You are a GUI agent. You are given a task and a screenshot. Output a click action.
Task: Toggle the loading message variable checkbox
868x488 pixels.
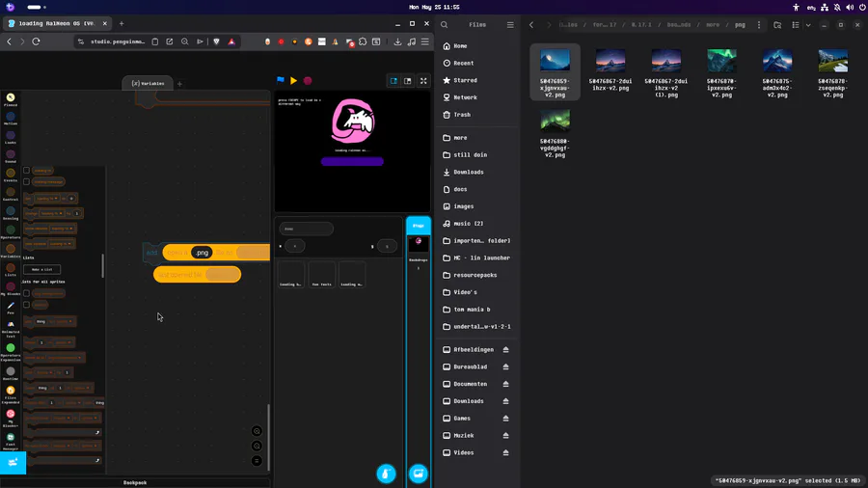(27, 181)
